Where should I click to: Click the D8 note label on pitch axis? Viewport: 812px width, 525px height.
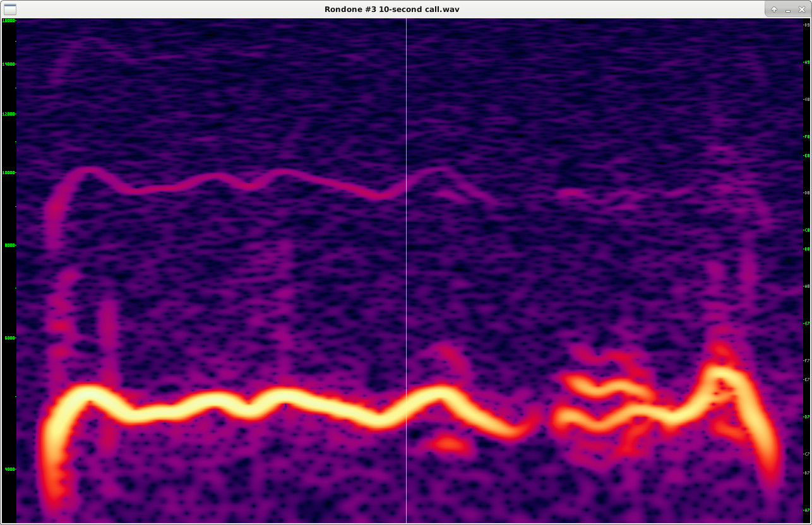point(806,192)
